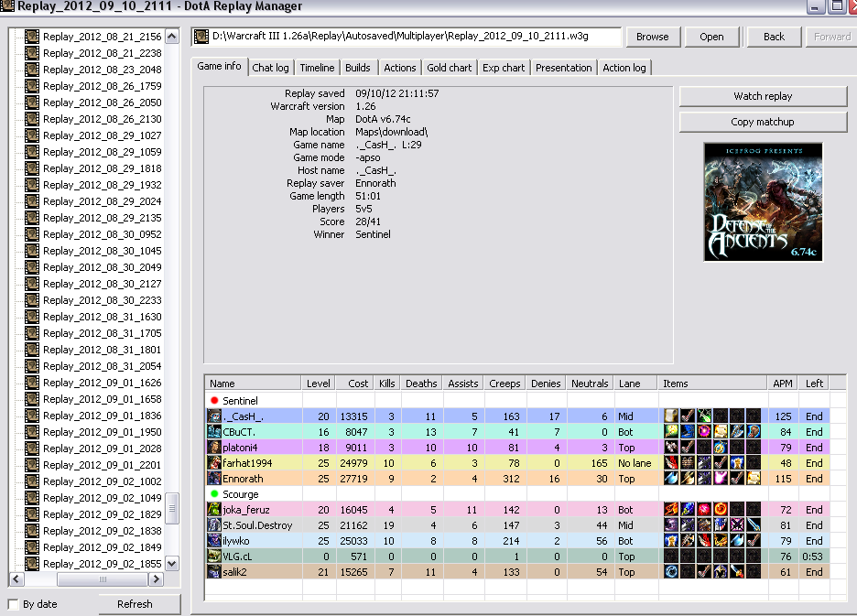
Task: Click last item icon in St.Soul.Destroy row
Action: click(754, 525)
